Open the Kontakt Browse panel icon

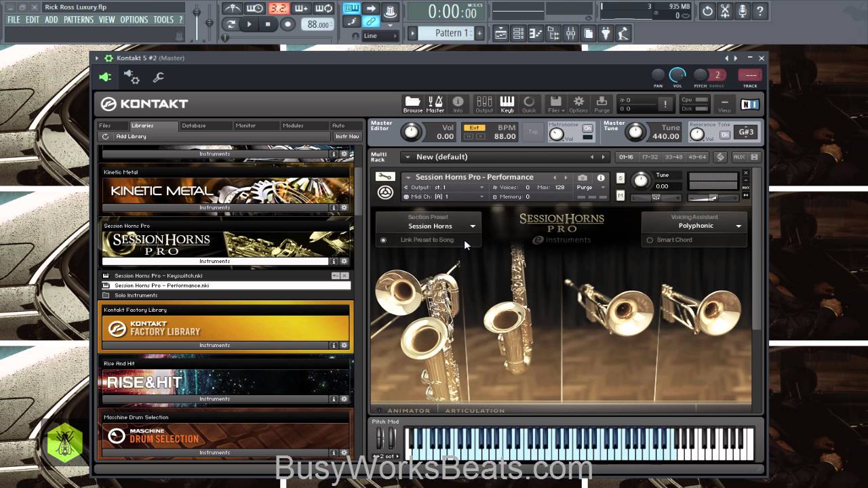[x=412, y=104]
